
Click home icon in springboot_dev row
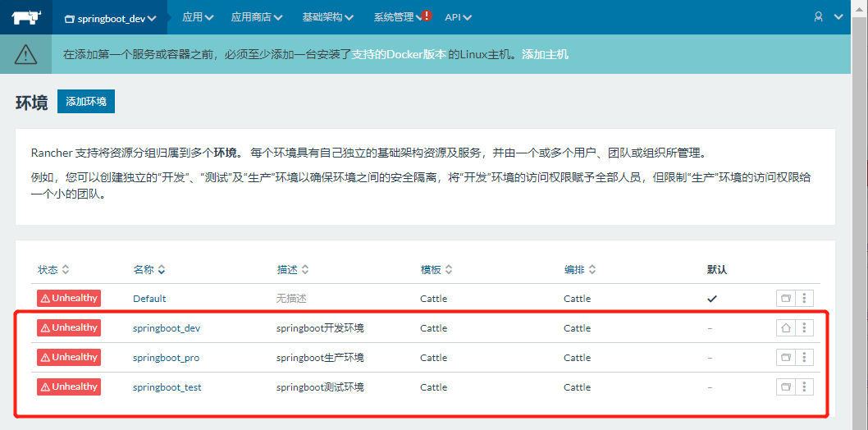(785, 327)
